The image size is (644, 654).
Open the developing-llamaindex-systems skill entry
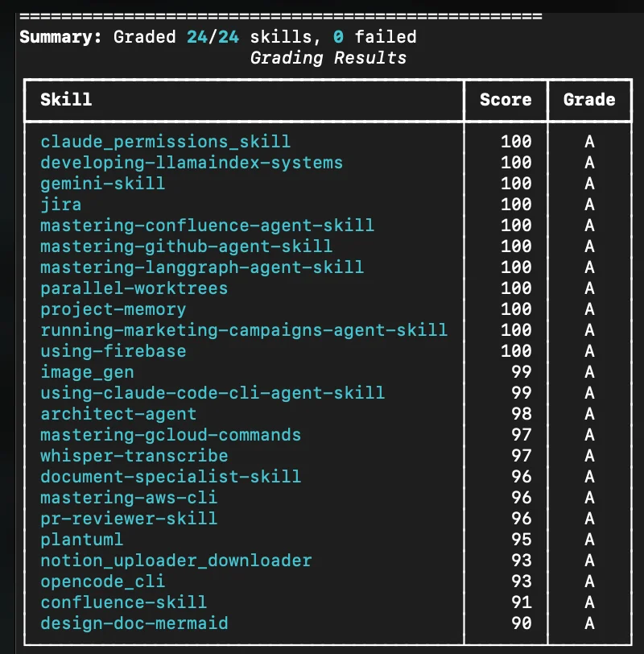coord(192,163)
